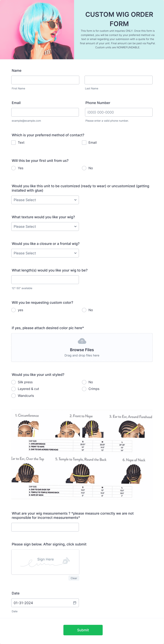Click the Submit button

pyautogui.click(x=83, y=630)
